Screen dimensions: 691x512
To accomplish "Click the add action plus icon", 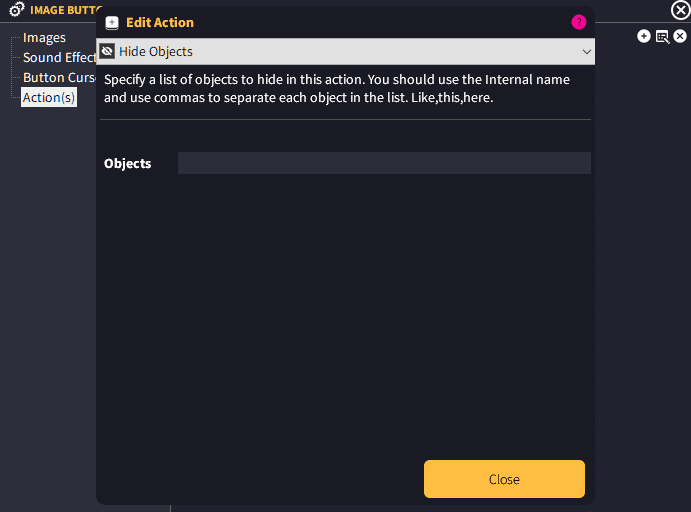I will tap(643, 36).
